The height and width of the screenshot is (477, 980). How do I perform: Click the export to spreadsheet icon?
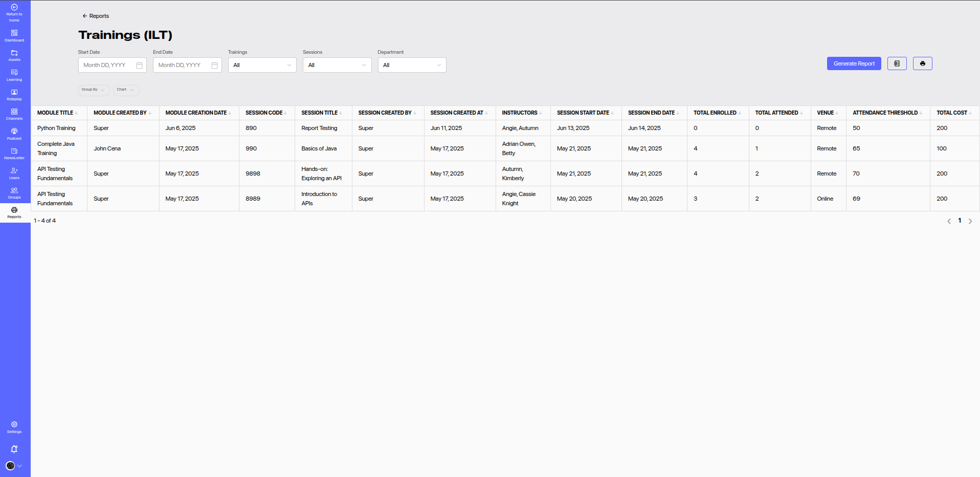click(x=896, y=63)
